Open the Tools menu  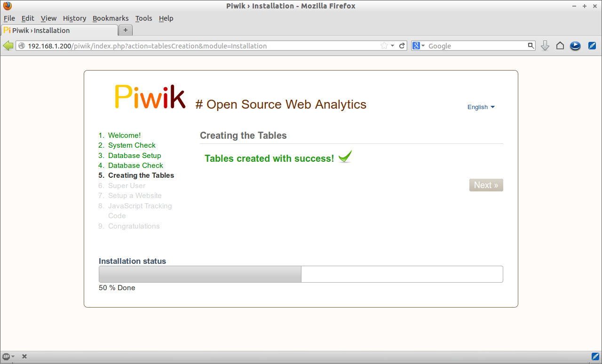point(143,18)
